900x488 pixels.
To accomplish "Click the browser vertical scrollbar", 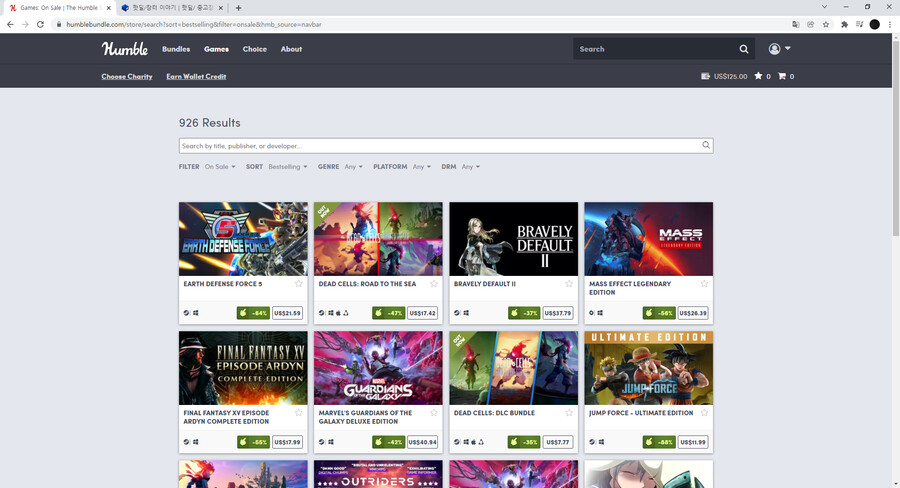I will coord(894,150).
